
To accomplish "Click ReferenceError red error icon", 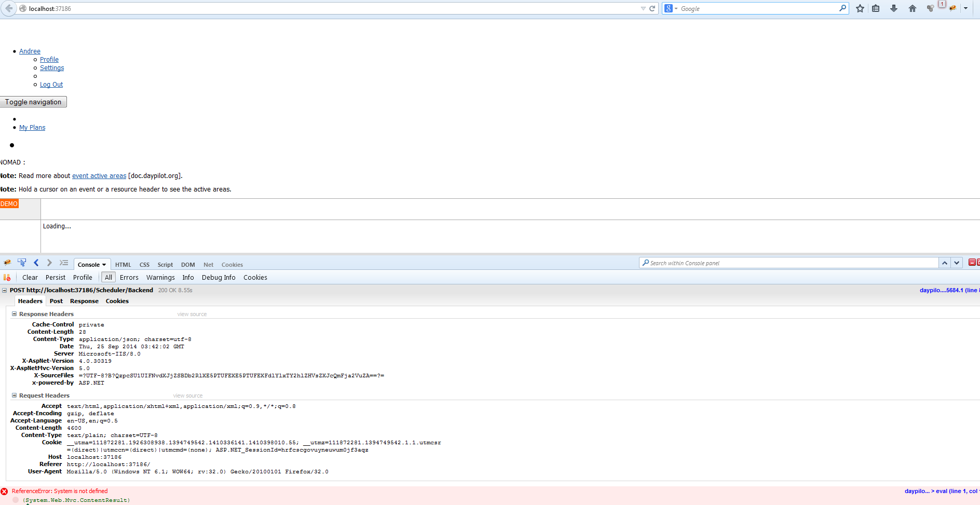I will pyautogui.click(x=4, y=492).
